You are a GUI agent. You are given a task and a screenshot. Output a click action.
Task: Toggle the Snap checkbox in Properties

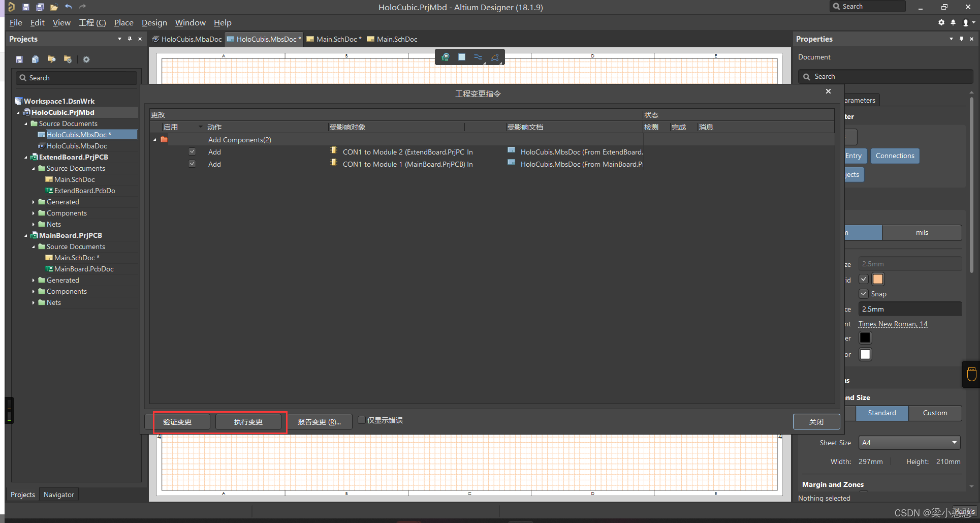(x=864, y=294)
